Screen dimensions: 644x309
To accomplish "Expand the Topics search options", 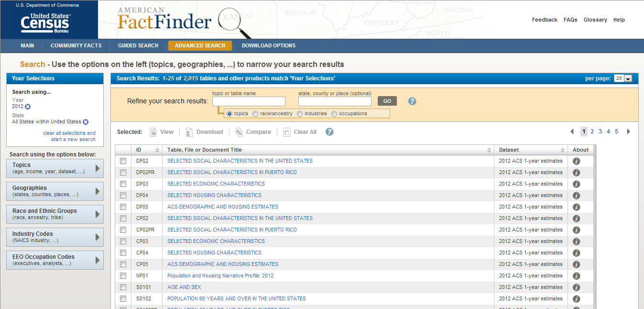I will 55,168.
